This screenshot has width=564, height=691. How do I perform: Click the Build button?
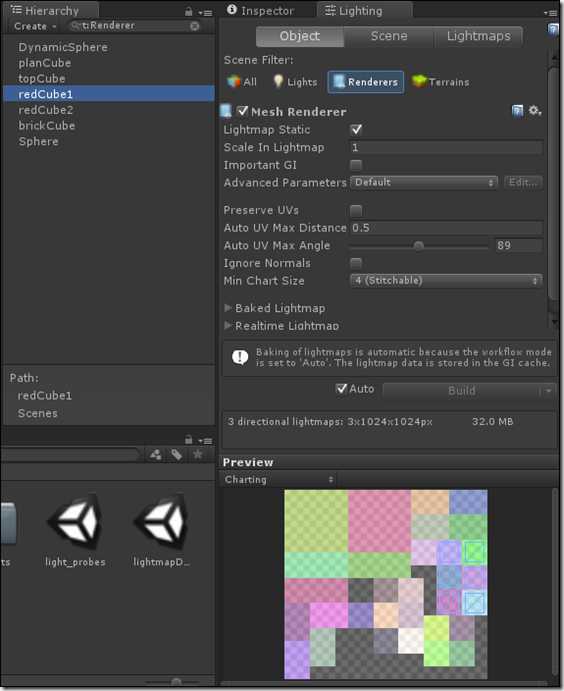point(461,391)
